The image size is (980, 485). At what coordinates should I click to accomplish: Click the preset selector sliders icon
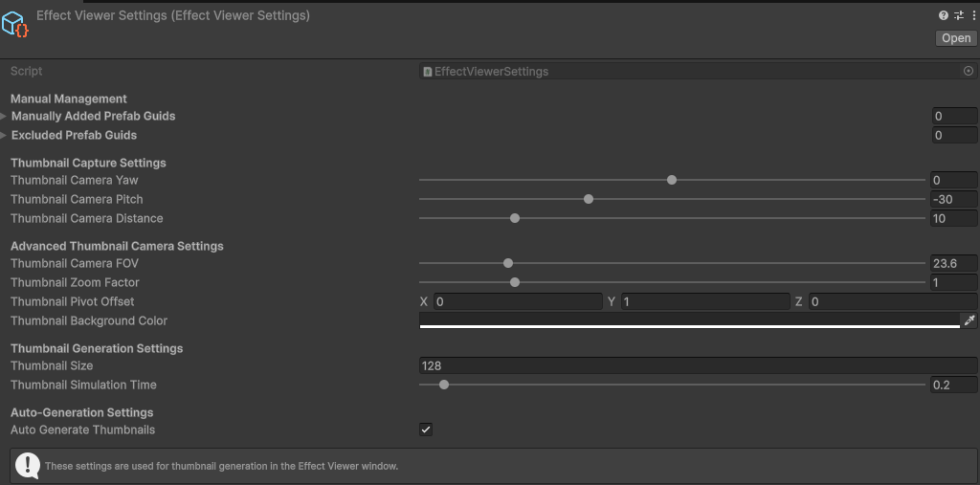coord(959,15)
